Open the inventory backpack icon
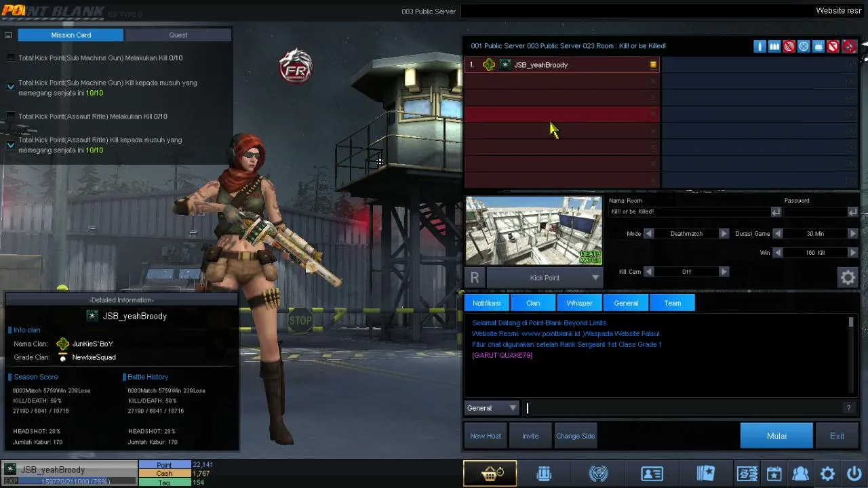Viewport: 868px width, 488px height. (544, 474)
